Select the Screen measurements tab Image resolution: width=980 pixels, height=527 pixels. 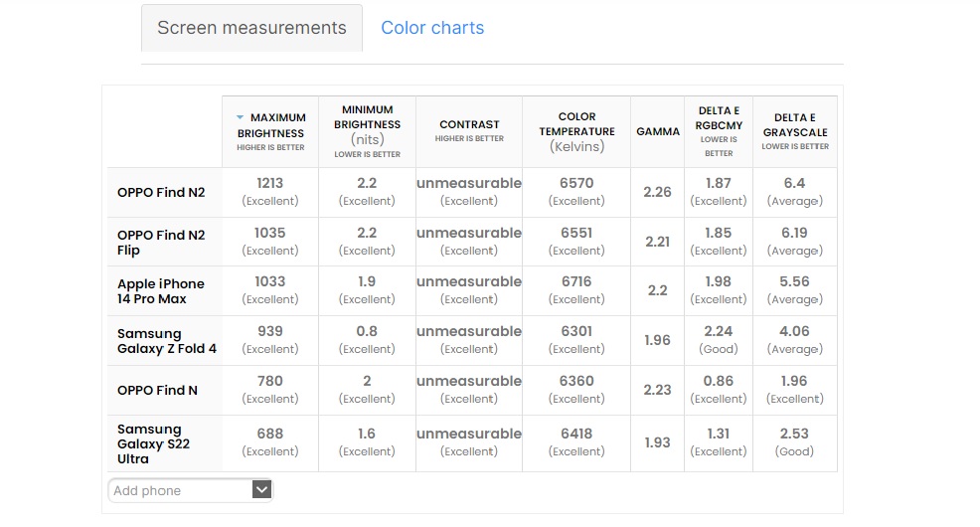(251, 28)
